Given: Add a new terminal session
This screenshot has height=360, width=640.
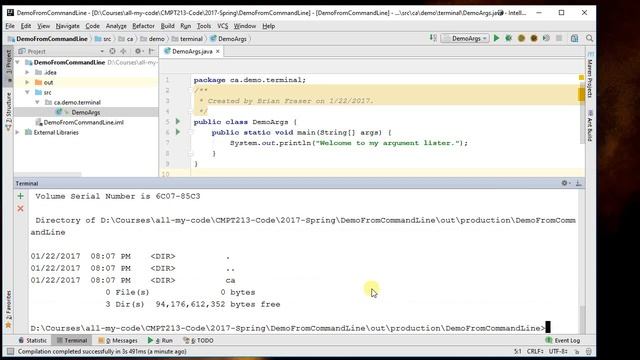Looking at the screenshot, I should pos(20,196).
